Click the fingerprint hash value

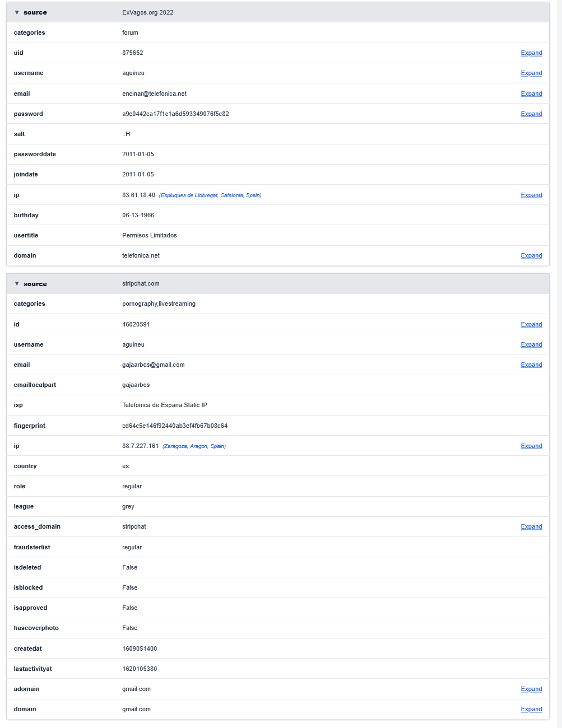[175, 426]
